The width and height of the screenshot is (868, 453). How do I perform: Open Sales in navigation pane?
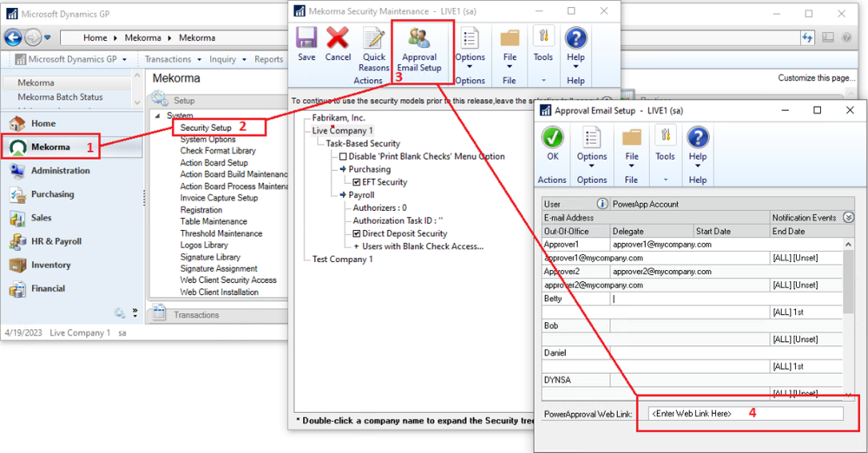(x=42, y=218)
